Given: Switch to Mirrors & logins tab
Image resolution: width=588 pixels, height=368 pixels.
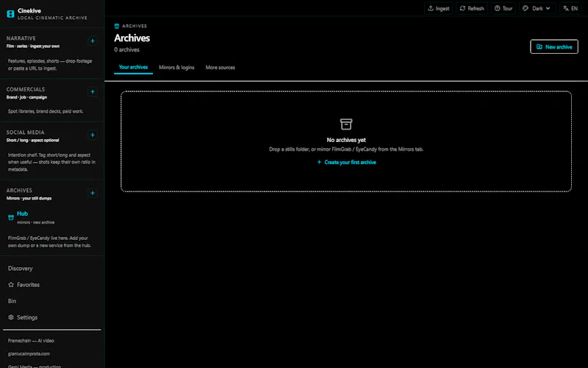Looking at the screenshot, I should [176, 68].
